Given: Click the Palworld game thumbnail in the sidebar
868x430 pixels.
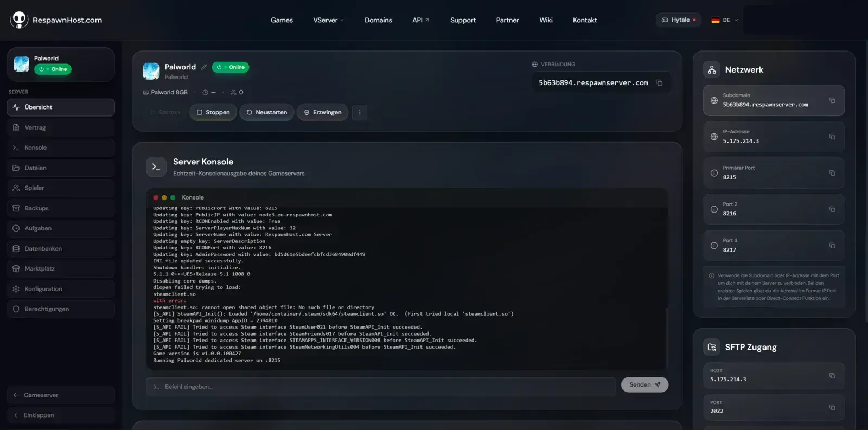Looking at the screenshot, I should coord(22,64).
